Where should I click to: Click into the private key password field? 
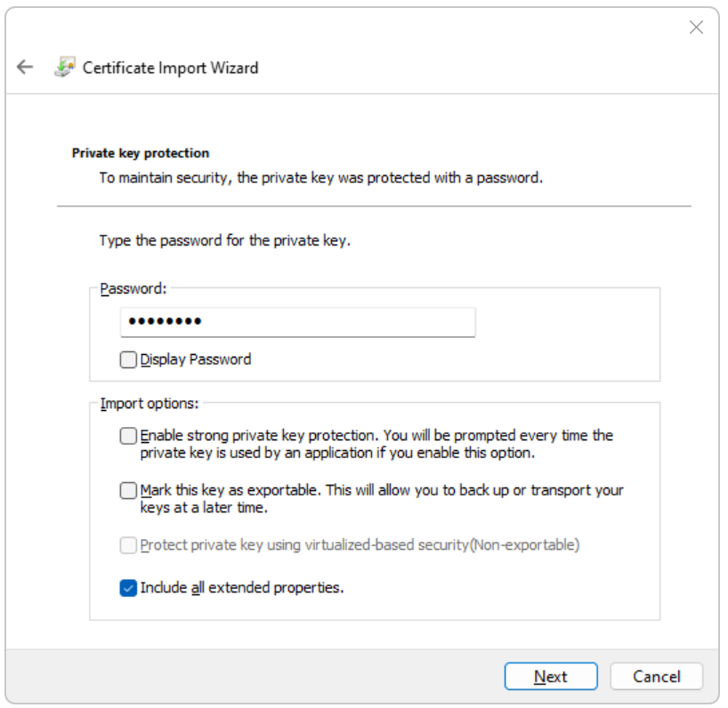297,321
